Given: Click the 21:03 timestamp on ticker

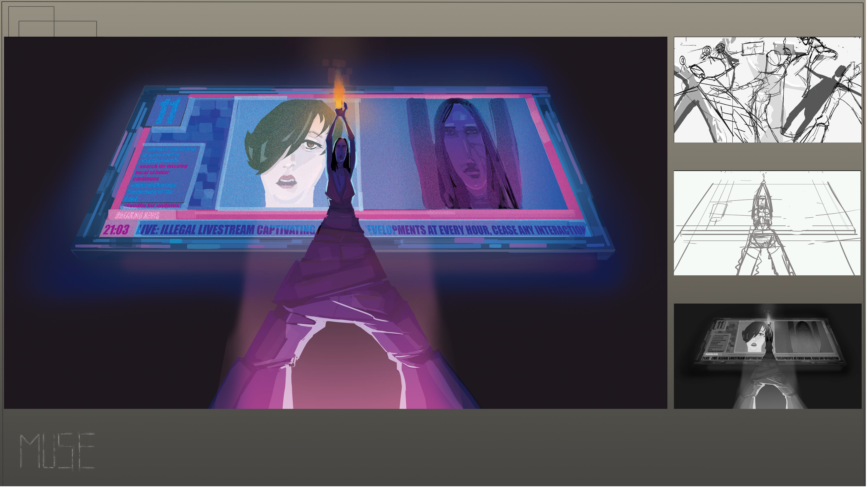Looking at the screenshot, I should click(x=116, y=230).
